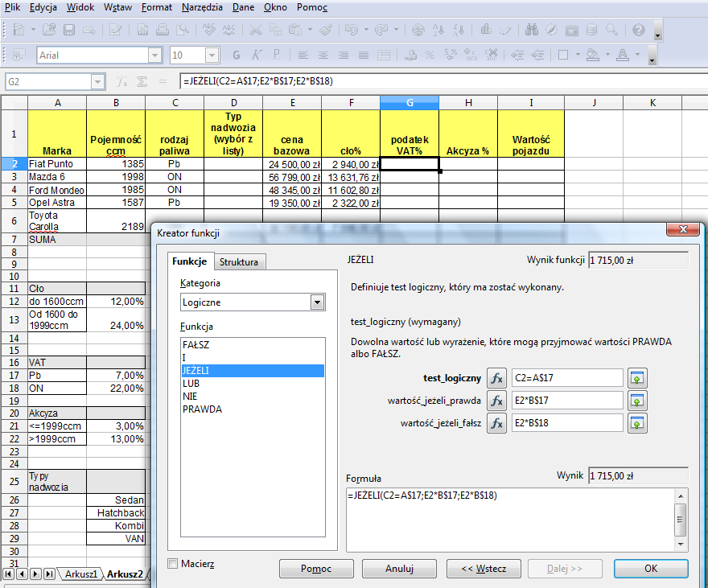Click the Formuła box scrollbar down arrow
This screenshot has height=588, width=708.
681,545
